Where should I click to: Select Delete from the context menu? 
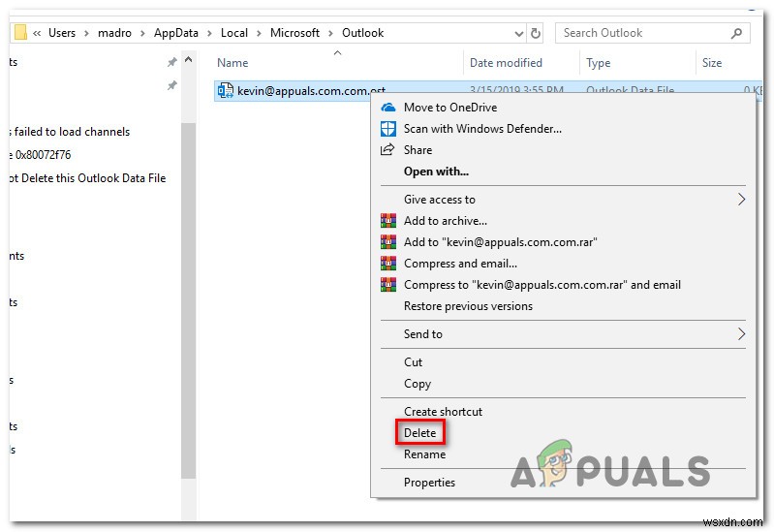point(419,433)
